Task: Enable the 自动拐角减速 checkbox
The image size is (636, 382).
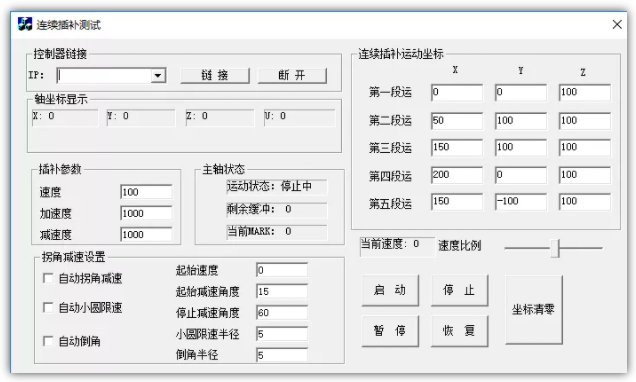Action: 48,278
